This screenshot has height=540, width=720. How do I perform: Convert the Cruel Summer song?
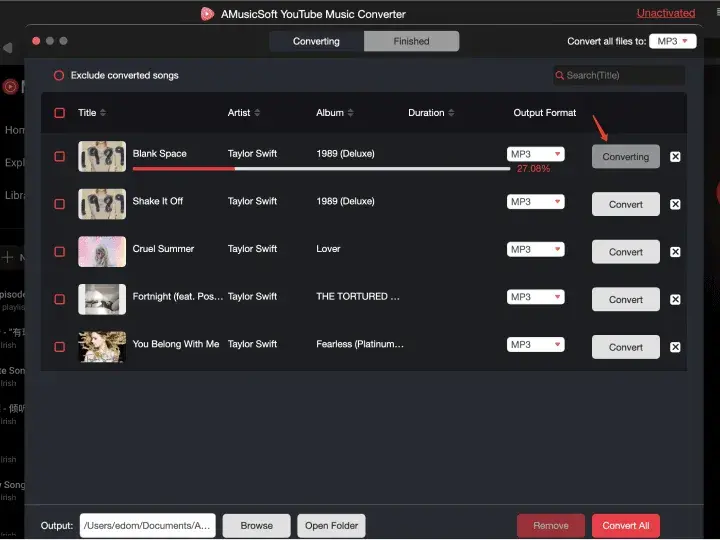point(625,252)
